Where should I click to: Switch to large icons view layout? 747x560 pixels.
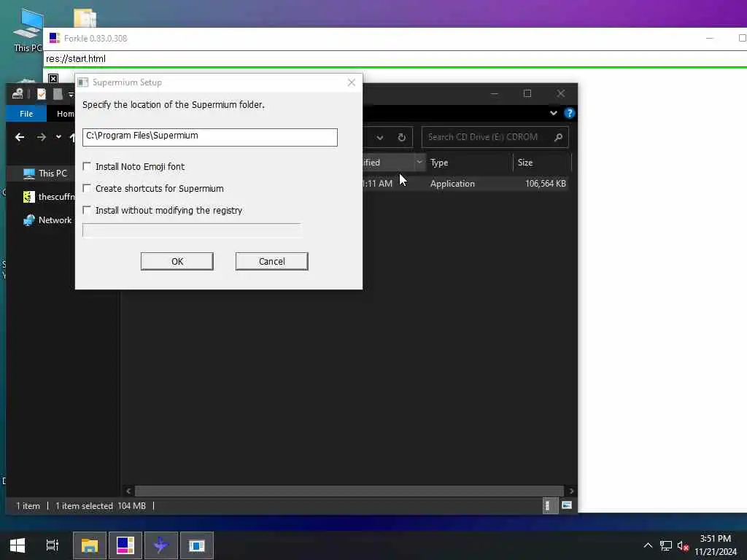coord(566,505)
